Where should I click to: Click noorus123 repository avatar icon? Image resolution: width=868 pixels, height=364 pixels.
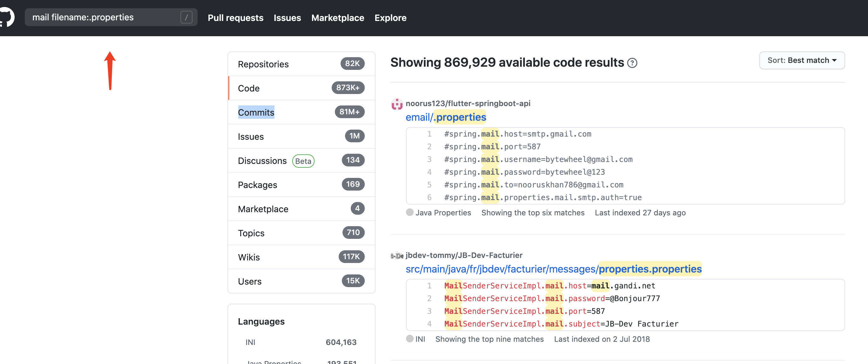(x=397, y=104)
